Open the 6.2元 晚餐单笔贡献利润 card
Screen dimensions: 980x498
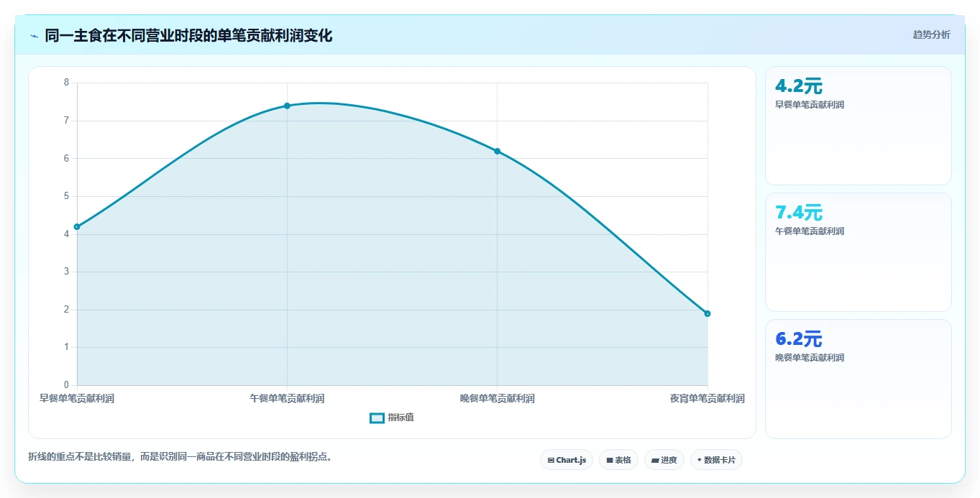(858, 379)
